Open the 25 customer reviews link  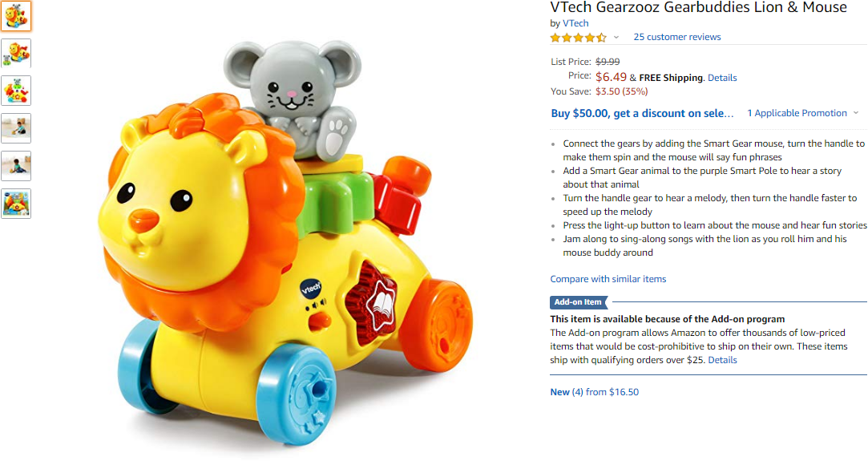click(x=677, y=37)
